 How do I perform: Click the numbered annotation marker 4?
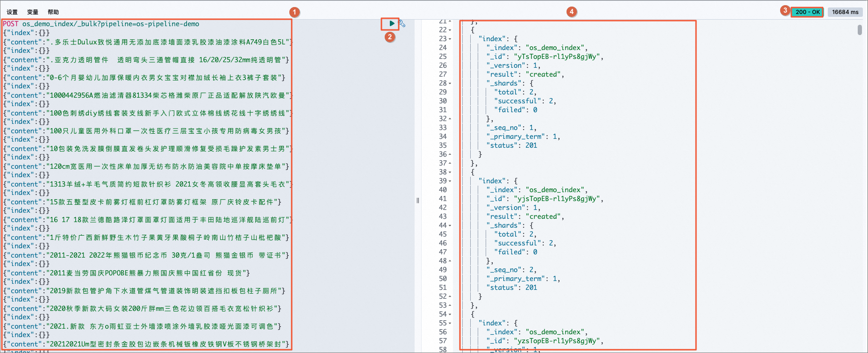571,12
